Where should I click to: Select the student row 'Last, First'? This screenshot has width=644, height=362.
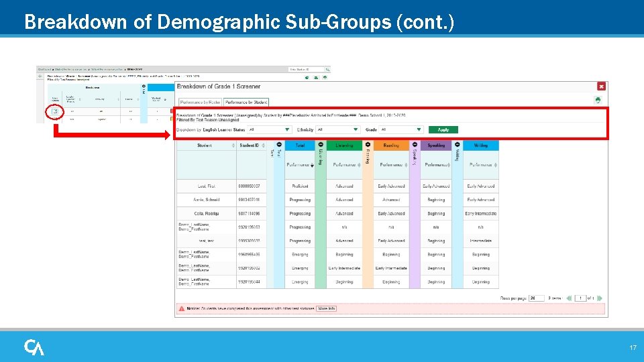[x=337, y=186]
